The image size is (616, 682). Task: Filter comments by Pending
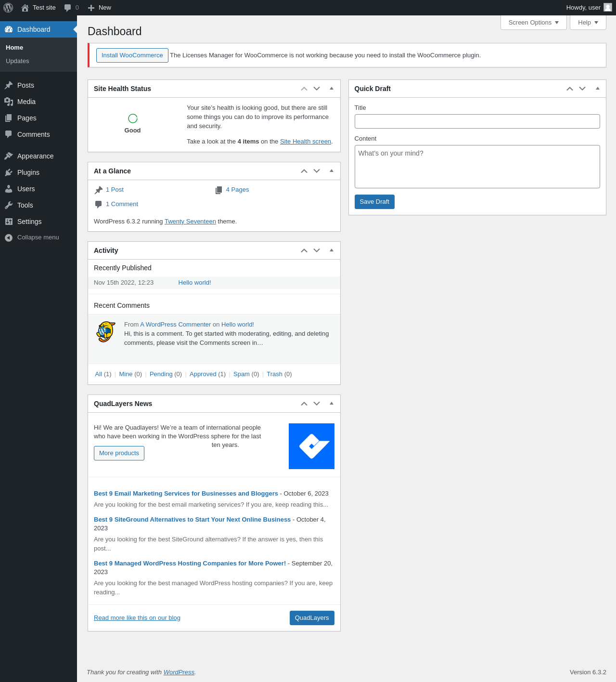tap(161, 374)
